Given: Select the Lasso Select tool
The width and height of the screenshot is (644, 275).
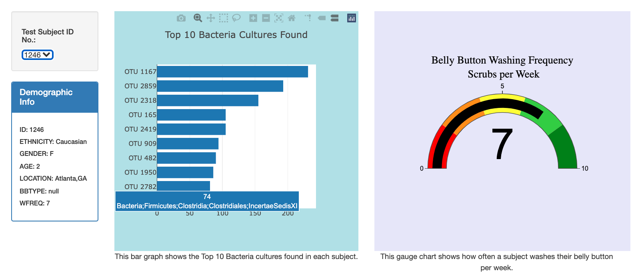Looking at the screenshot, I should click(236, 18).
